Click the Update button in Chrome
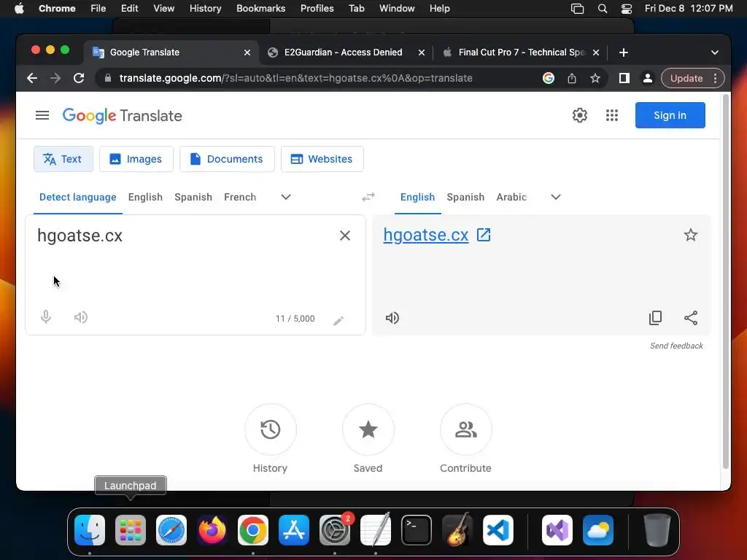Screen dimensions: 747x560 click(x=686, y=78)
